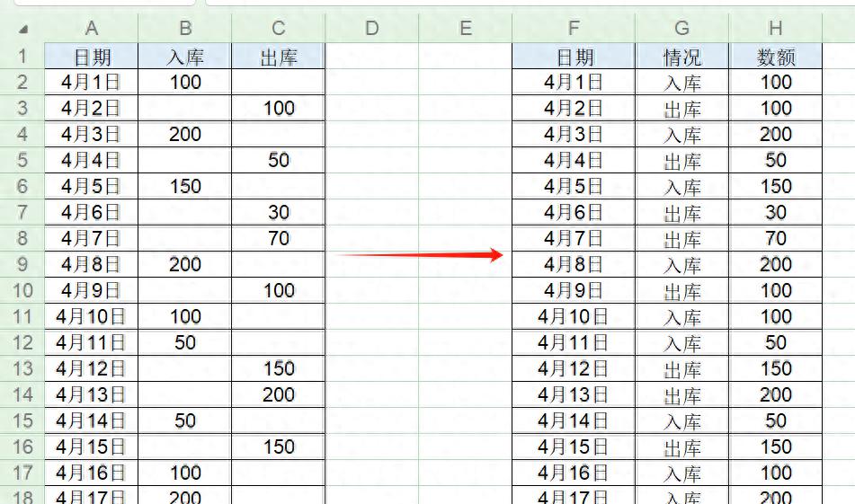Screen dimensions: 855x504
Task: Select cell F13 with 4月12日
Action: (x=574, y=368)
